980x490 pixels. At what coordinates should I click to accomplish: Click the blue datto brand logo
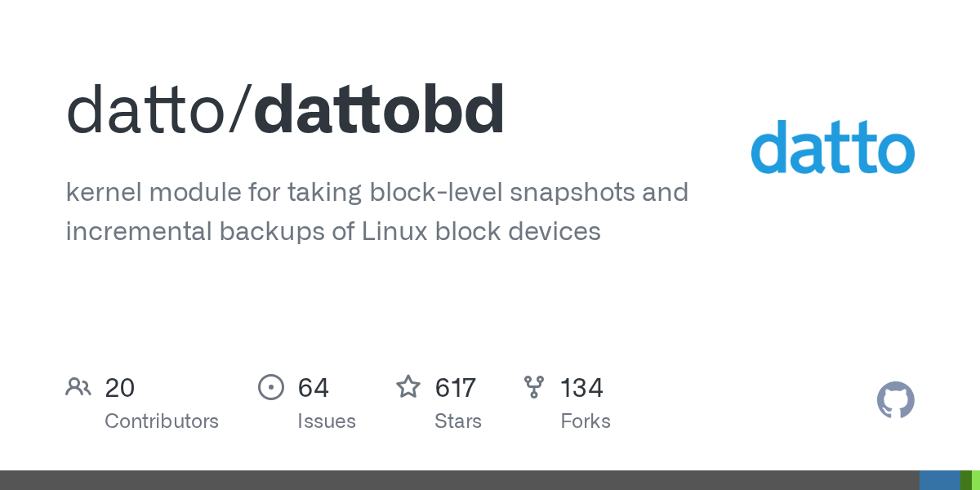[x=832, y=147]
